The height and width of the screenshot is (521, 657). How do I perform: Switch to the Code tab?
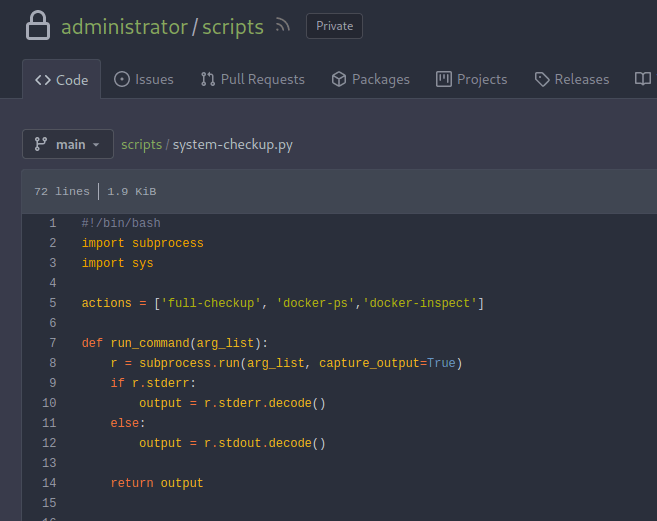pyautogui.click(x=61, y=79)
